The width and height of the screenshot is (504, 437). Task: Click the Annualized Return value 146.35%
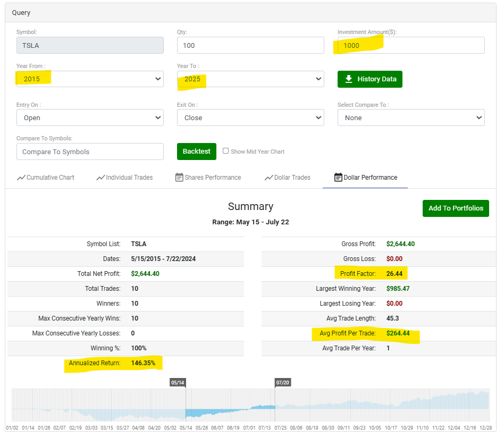click(x=143, y=363)
